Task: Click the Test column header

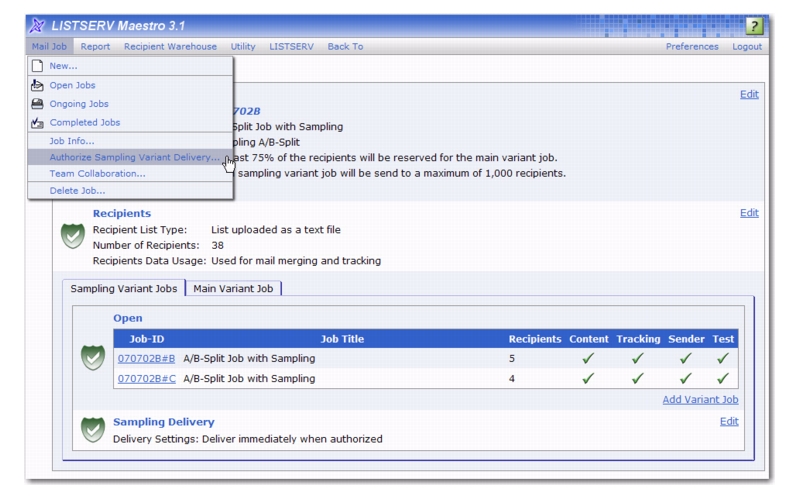Action: coord(723,339)
